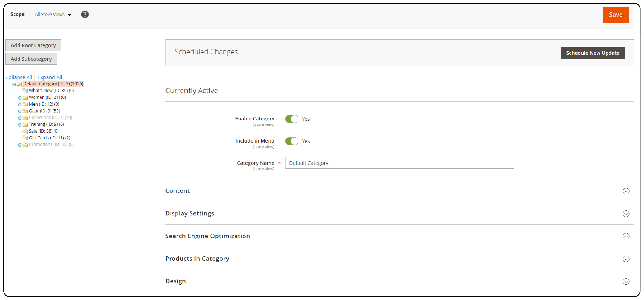Screen dimensions: 644x300
Task: Expand the Collections category node
Action: [20, 118]
